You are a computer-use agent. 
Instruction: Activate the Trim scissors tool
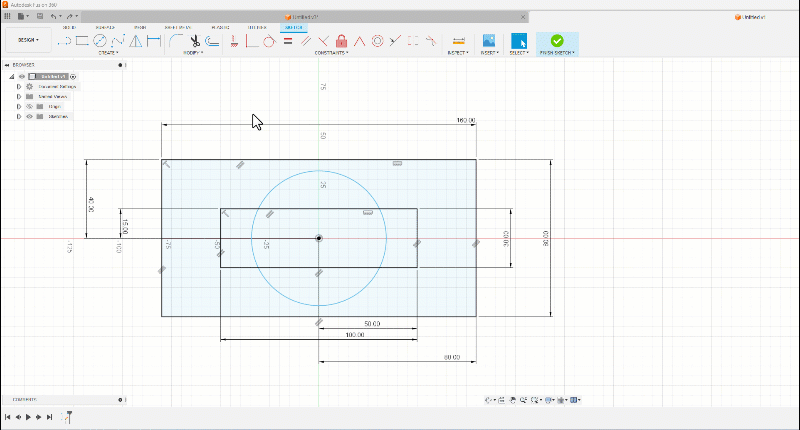coord(196,41)
